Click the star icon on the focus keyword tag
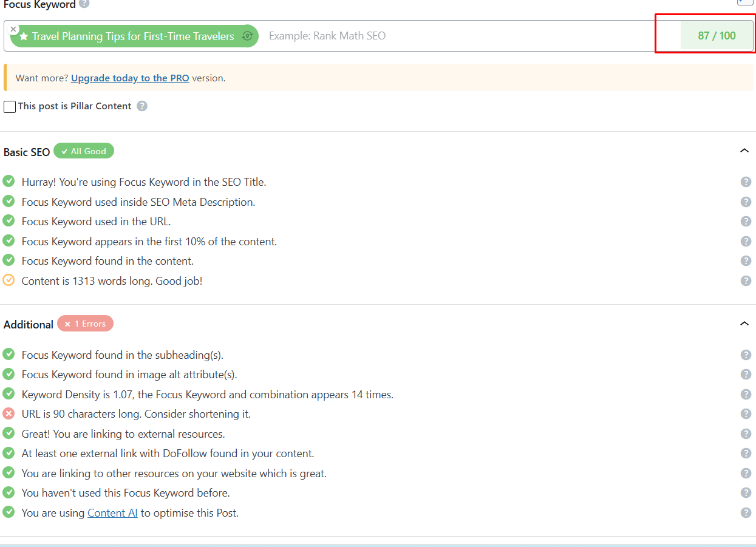Viewport: 756px width, 547px height. point(23,36)
